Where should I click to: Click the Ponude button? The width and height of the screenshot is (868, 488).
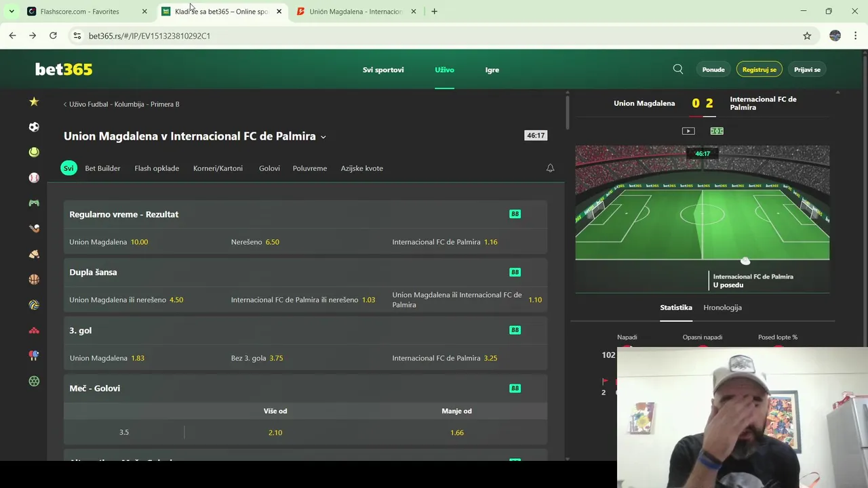click(x=713, y=69)
